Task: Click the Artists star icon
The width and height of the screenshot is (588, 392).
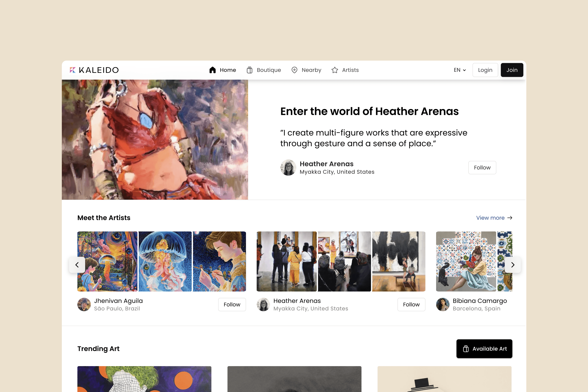Action: tap(335, 70)
